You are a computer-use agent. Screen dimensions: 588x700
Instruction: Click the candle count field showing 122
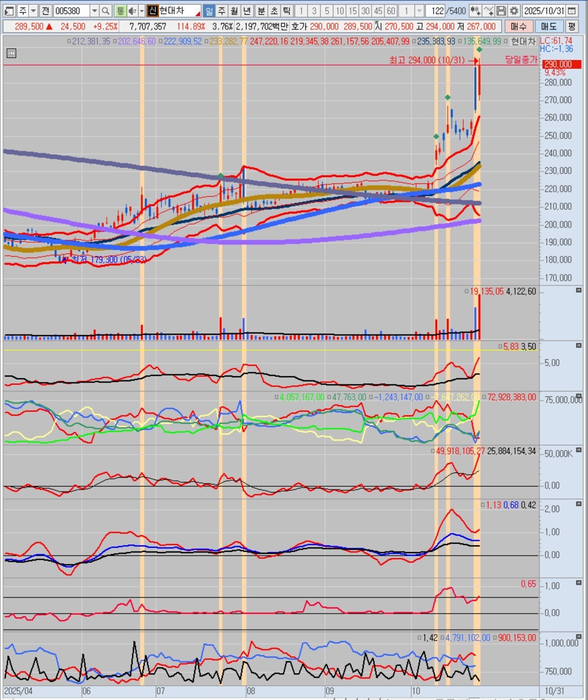tap(434, 11)
